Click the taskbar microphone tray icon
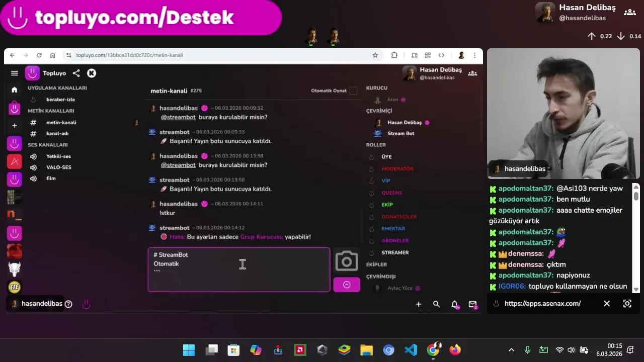This screenshot has width=644, height=362. point(527,350)
